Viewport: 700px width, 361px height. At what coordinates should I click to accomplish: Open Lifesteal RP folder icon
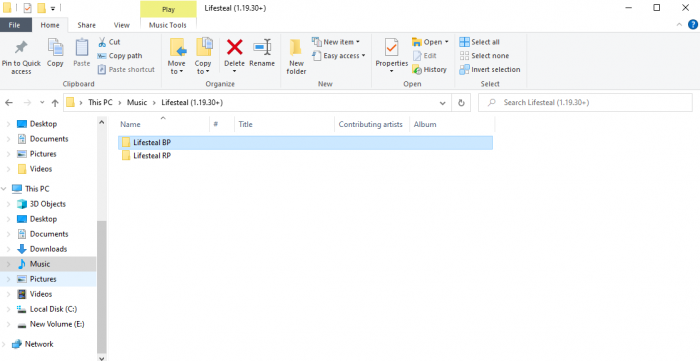(126, 156)
